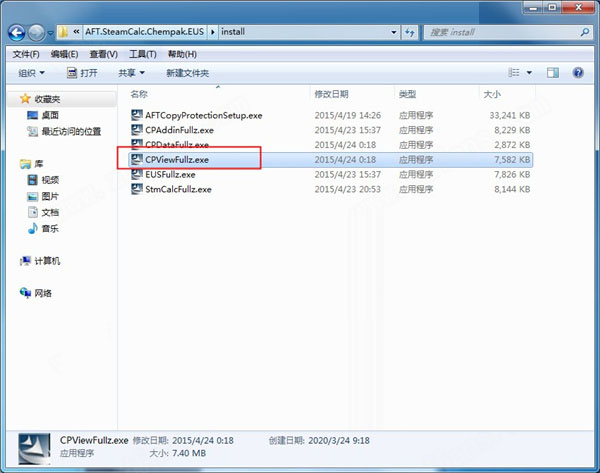This screenshot has height=473, width=600.
Task: Click the EUSFullz.exe file icon
Action: [137, 174]
